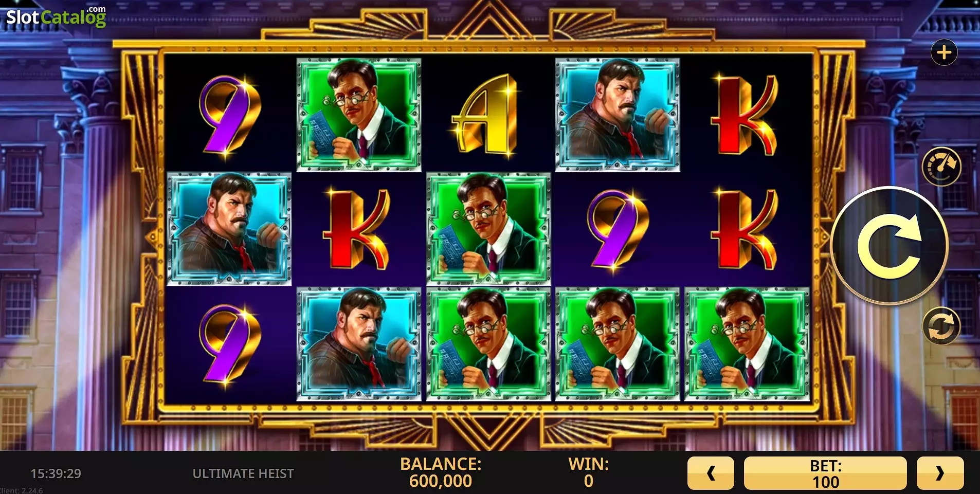Screen dimensions: 980x494
Task: Click the red K in the middle row, second reel
Action: (357, 229)
